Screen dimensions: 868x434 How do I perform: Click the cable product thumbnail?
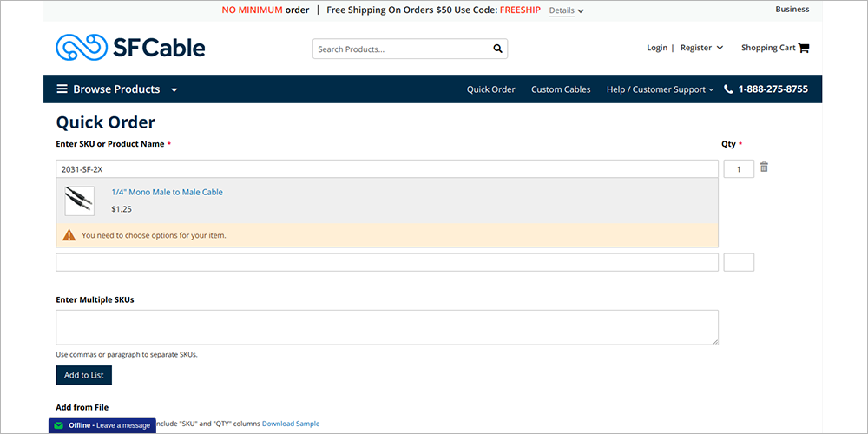pyautogui.click(x=80, y=201)
